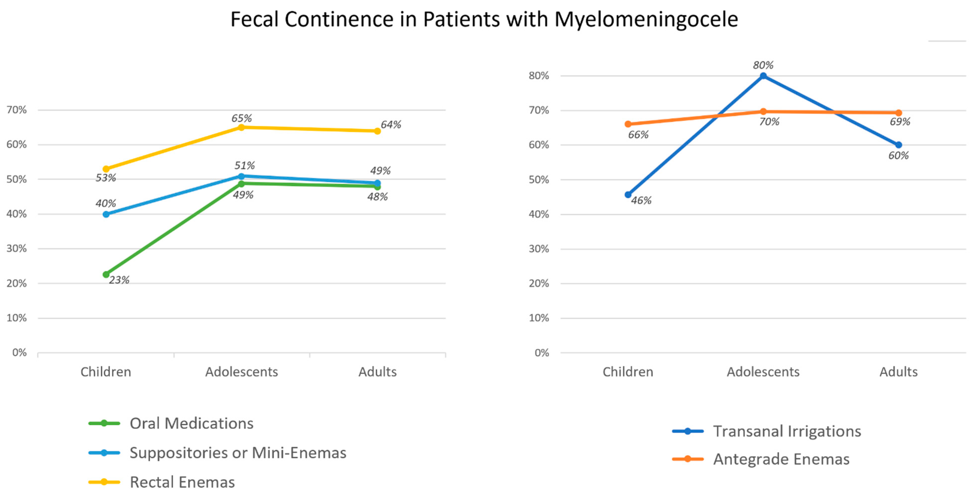Click the Transanal Irrigations legend marker

(687, 431)
